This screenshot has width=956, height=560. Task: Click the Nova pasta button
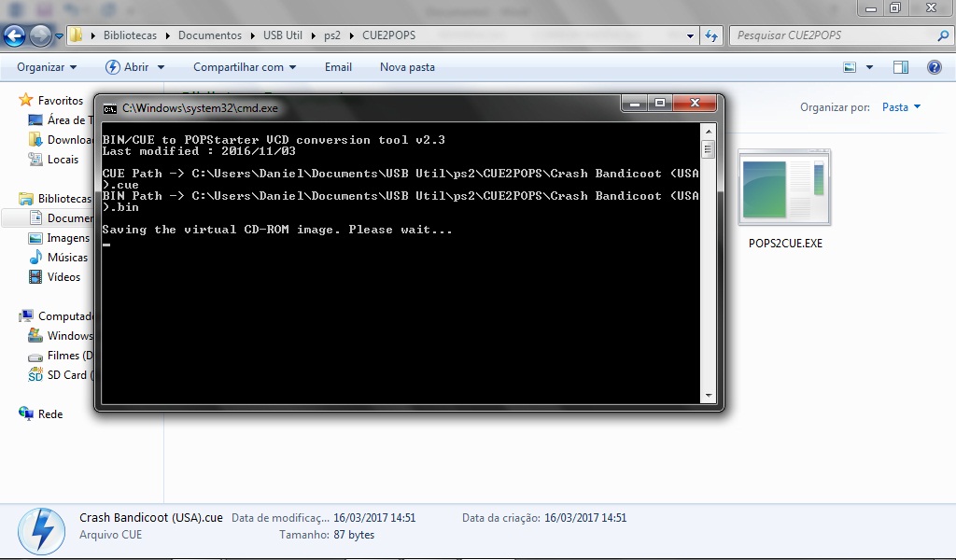pyautogui.click(x=407, y=67)
